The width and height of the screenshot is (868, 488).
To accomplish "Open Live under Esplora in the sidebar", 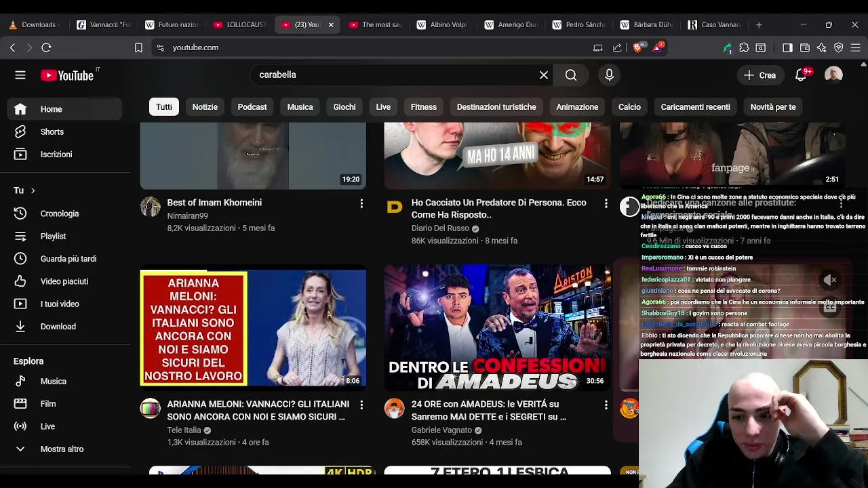I will click(66, 426).
